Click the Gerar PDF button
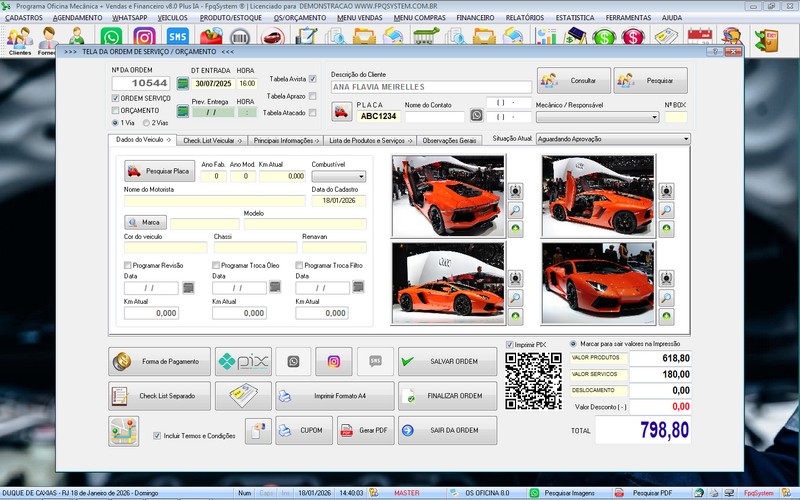The width and height of the screenshot is (800, 500). point(365,430)
